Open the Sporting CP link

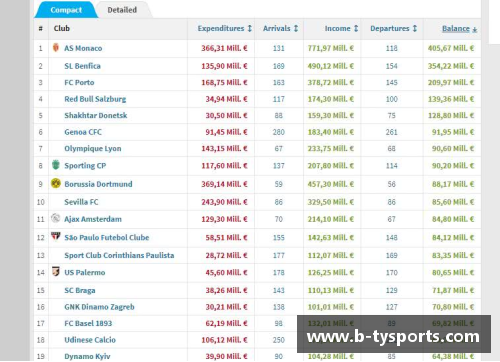85,166
